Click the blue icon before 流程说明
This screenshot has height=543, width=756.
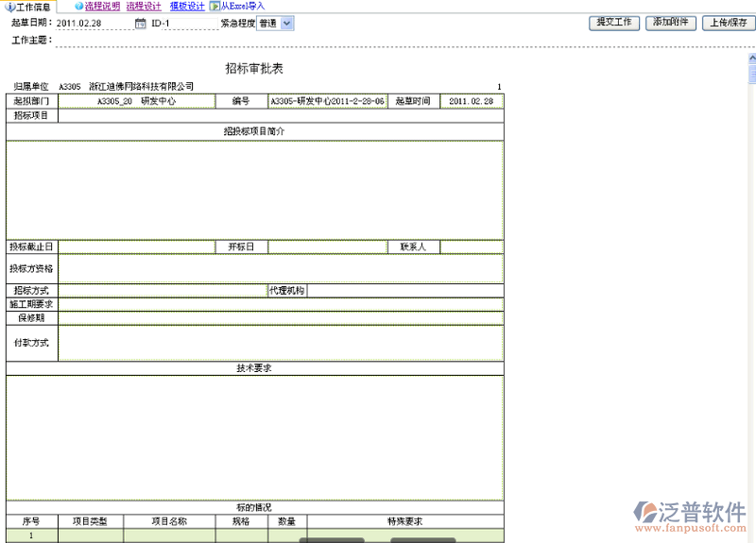point(78,7)
